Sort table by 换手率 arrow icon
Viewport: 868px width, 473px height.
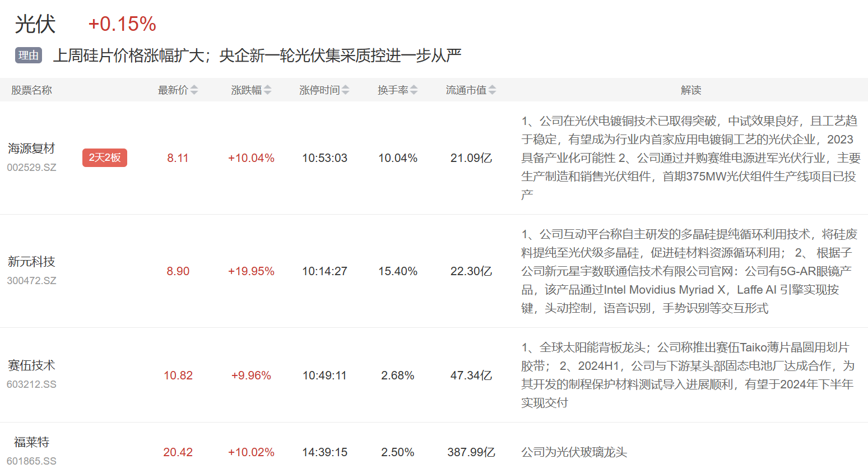[414, 90]
